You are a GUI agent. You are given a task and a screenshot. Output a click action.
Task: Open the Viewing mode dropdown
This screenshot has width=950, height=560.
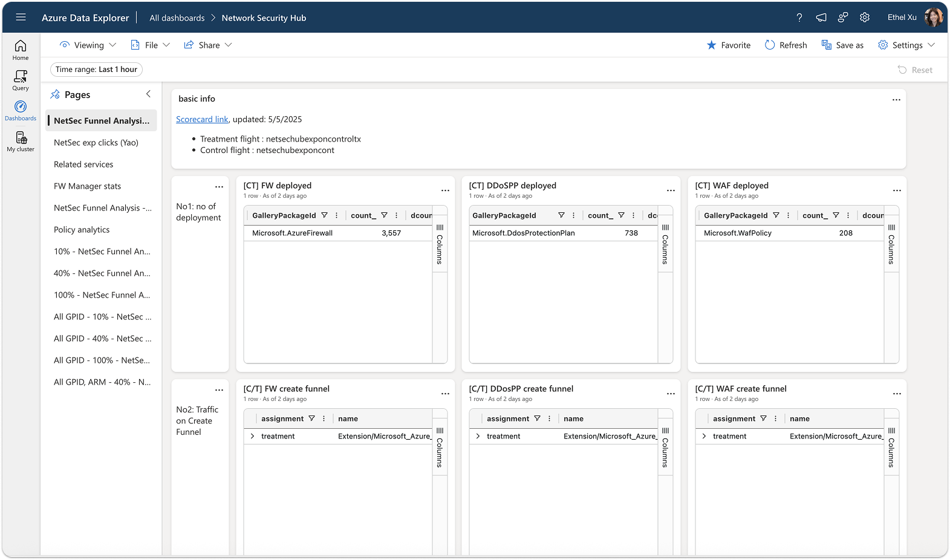point(88,45)
